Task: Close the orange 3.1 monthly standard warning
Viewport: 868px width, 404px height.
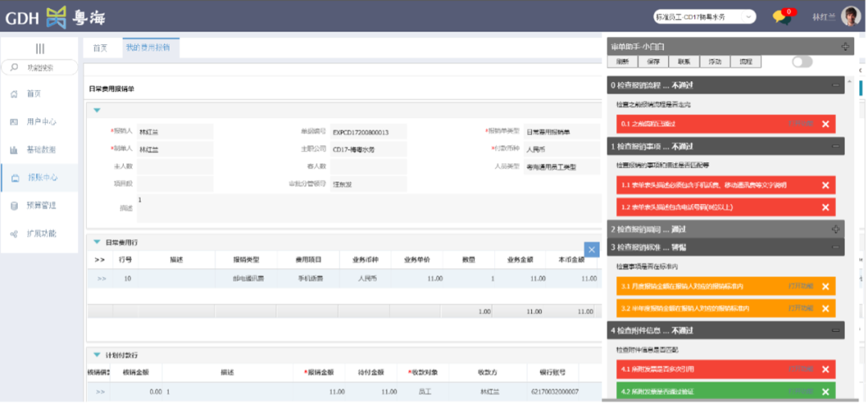Action: click(x=825, y=286)
